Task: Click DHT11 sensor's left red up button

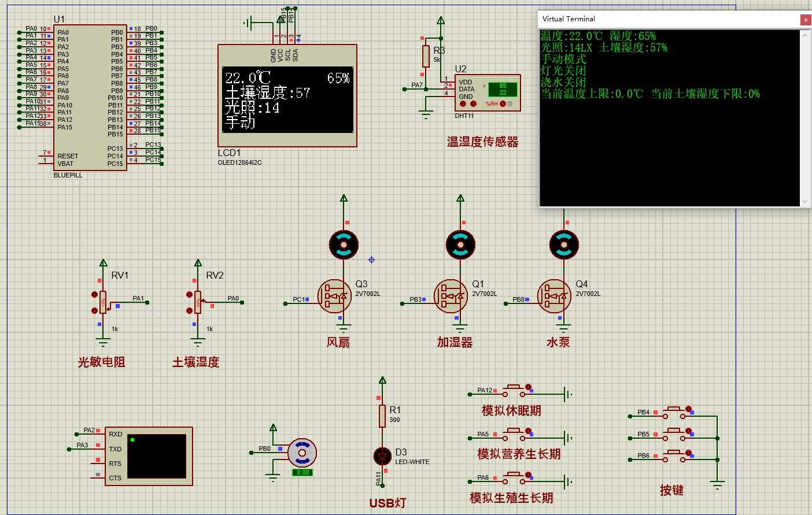Action: coord(463,104)
